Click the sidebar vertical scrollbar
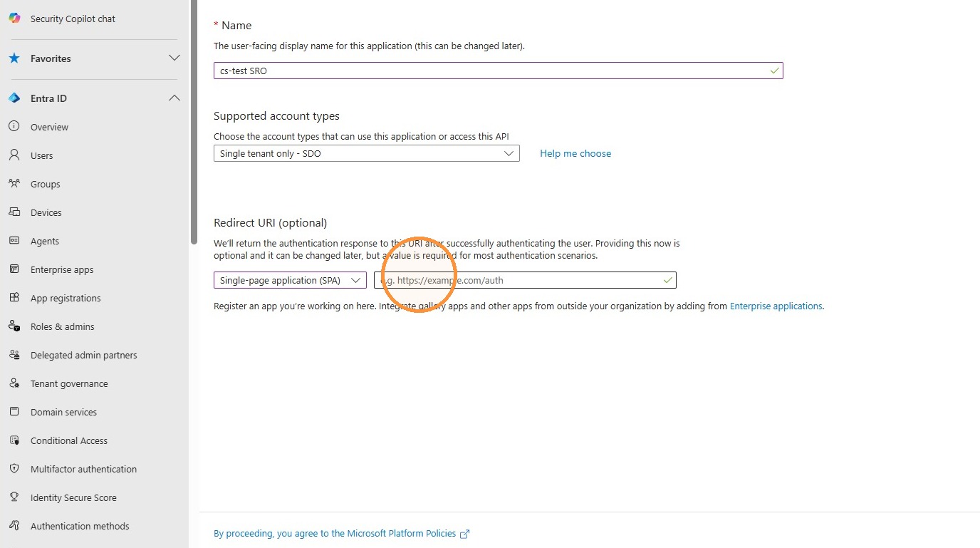 tap(194, 123)
